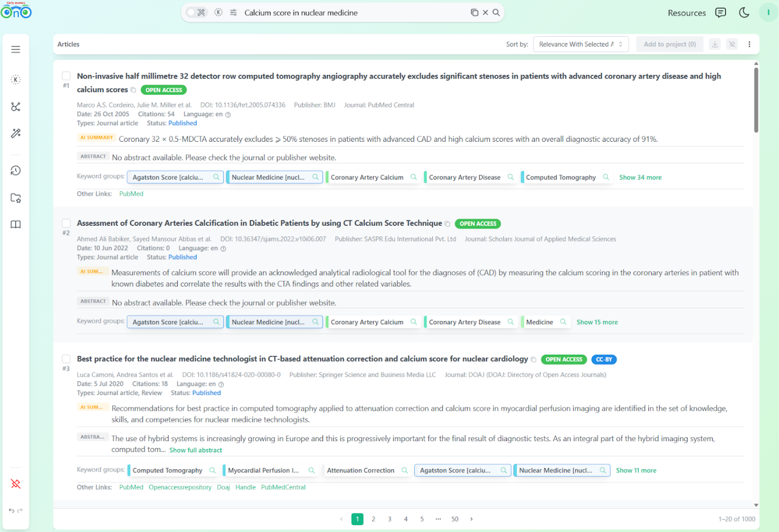The width and height of the screenshot is (779, 532).
Task: Open search history via clock icon
Action: pos(15,171)
